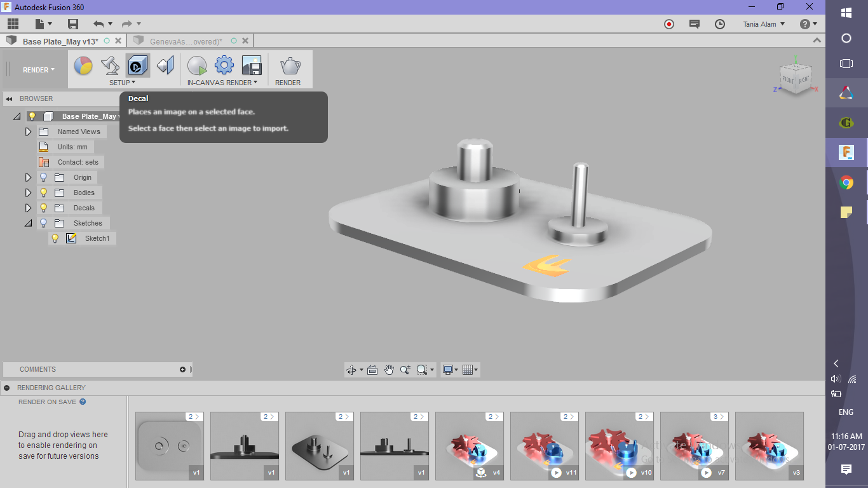Collapse the Sketches folder
The height and width of the screenshot is (488, 868).
(28, 224)
